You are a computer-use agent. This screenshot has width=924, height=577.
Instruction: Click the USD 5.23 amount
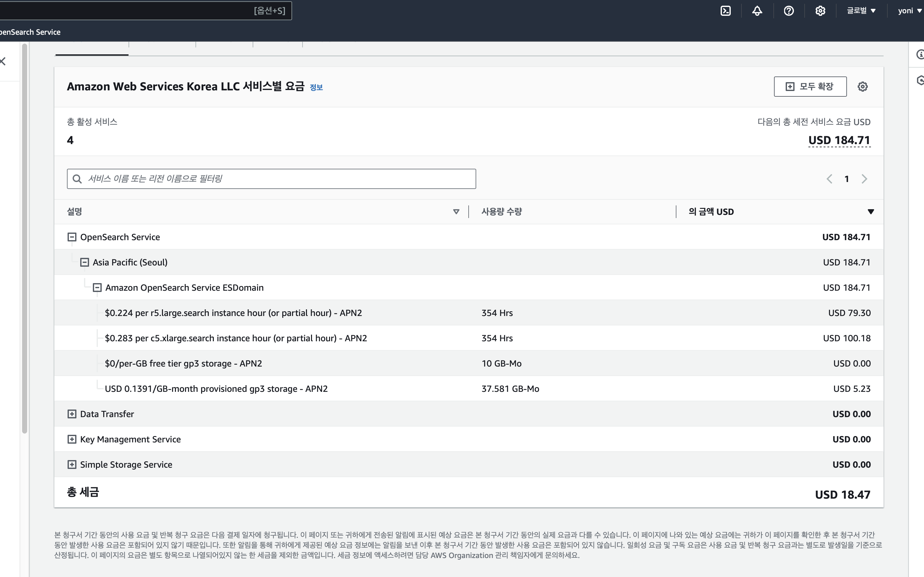click(852, 388)
